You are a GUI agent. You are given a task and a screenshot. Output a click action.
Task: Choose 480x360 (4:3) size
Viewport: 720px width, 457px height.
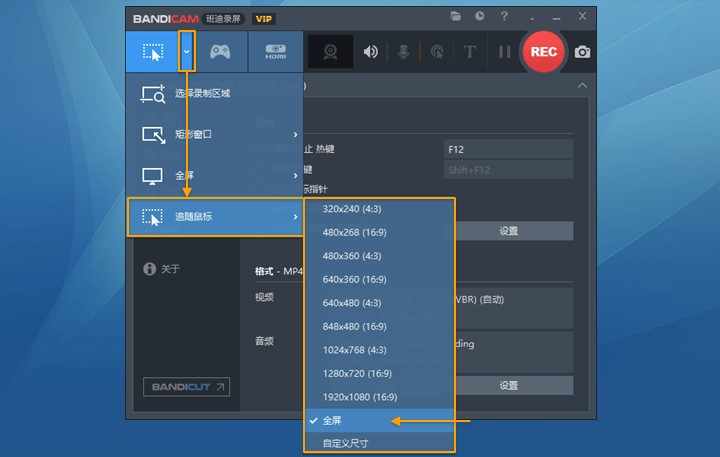pyautogui.click(x=379, y=256)
